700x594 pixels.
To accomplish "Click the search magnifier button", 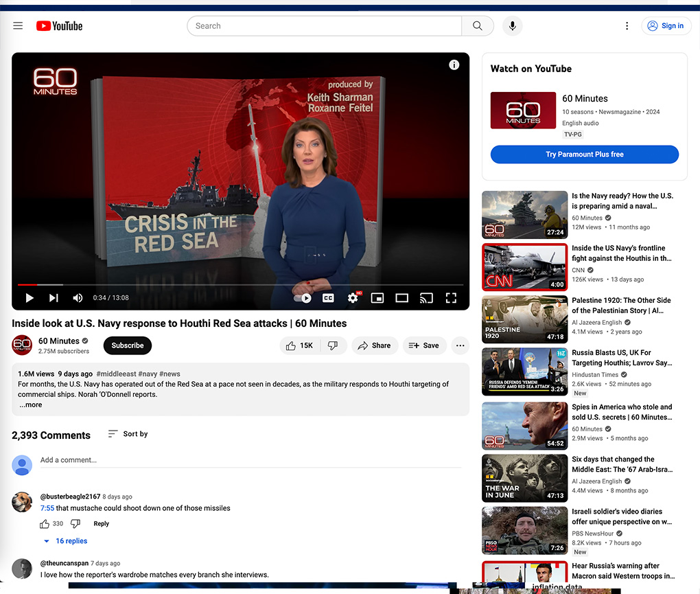I will [x=477, y=26].
